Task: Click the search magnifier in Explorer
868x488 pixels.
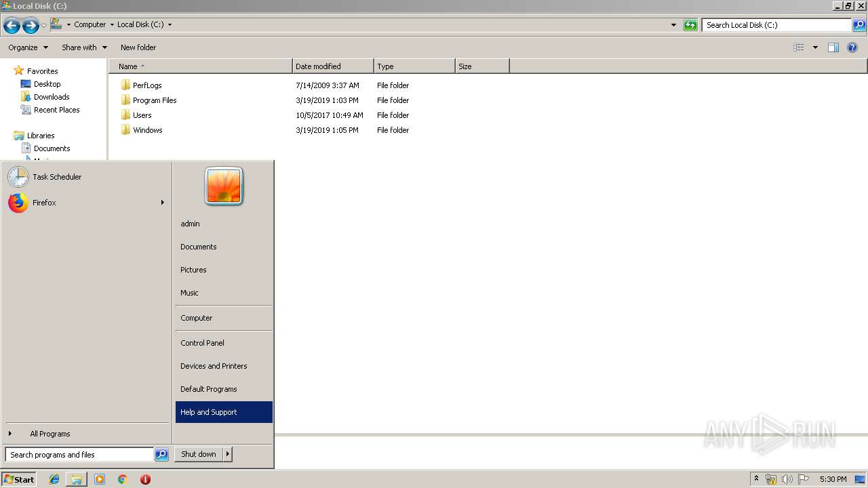Action: click(x=859, y=25)
